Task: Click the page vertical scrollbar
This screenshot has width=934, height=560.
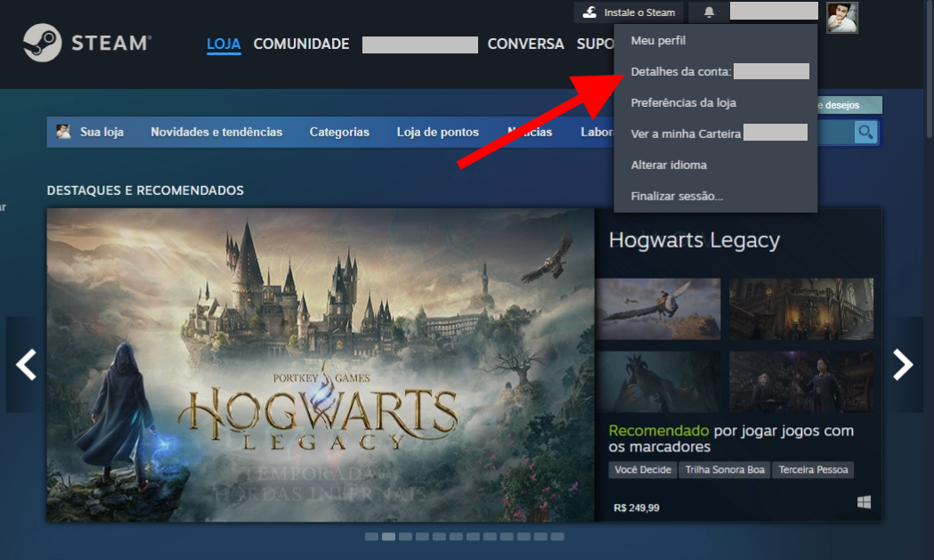Action: (x=930, y=69)
